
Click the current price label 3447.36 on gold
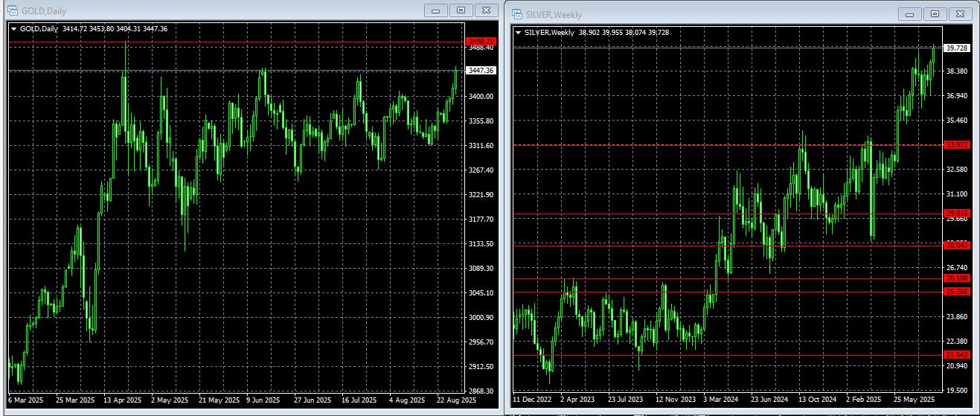tap(481, 71)
